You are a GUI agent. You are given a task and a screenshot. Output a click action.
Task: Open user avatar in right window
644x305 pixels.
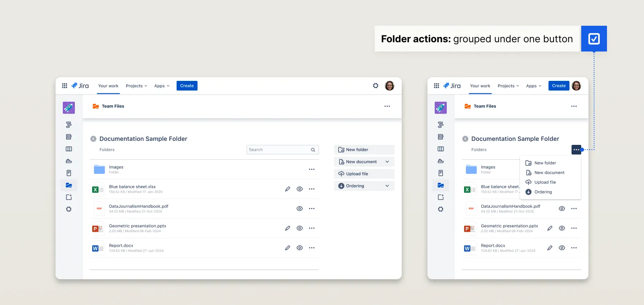[576, 86]
